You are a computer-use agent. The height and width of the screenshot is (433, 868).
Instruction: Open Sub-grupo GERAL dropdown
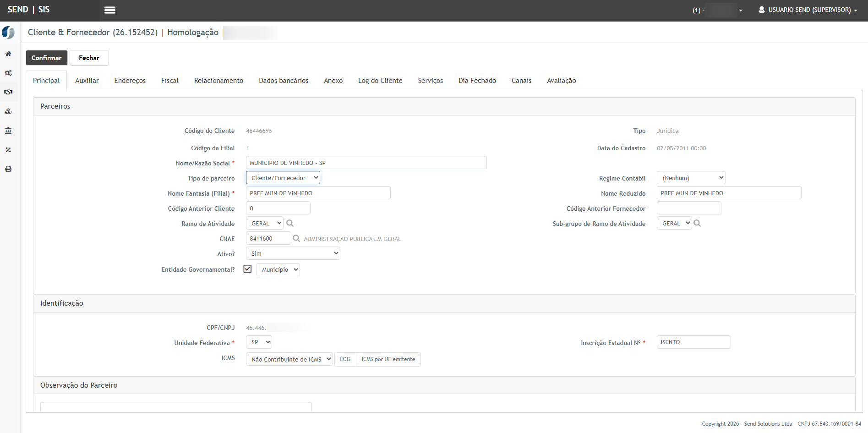tap(674, 223)
